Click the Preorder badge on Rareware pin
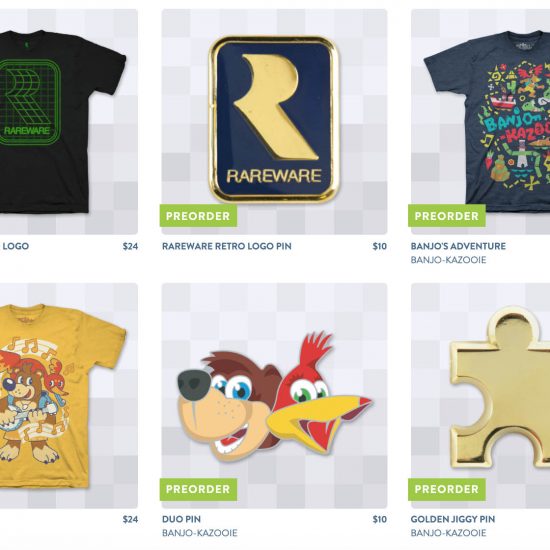550x550 pixels. coord(198,216)
